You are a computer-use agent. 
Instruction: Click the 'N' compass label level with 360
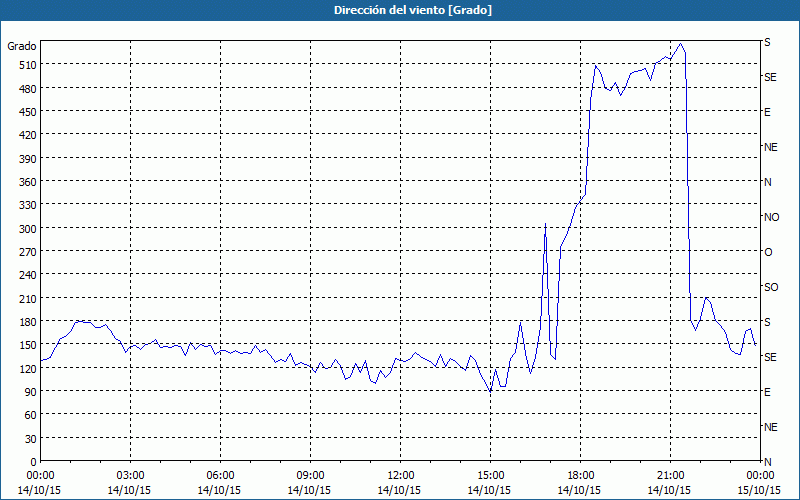(x=768, y=182)
